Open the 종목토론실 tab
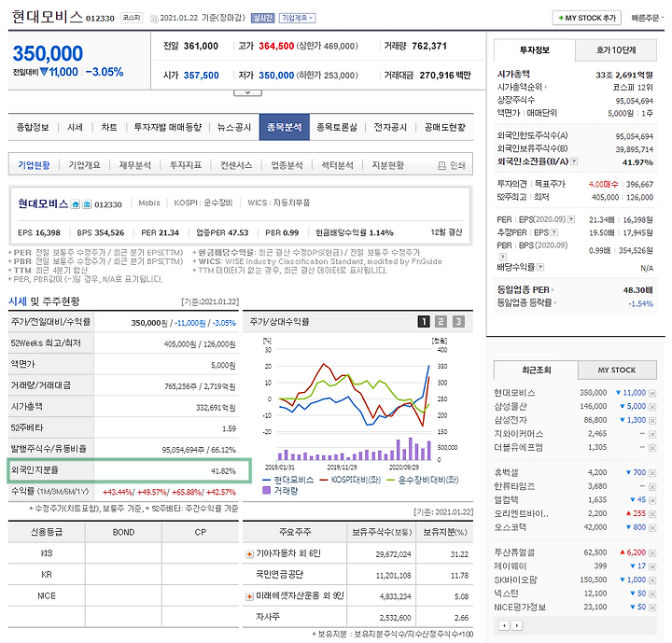The image size is (672, 643). click(337, 127)
